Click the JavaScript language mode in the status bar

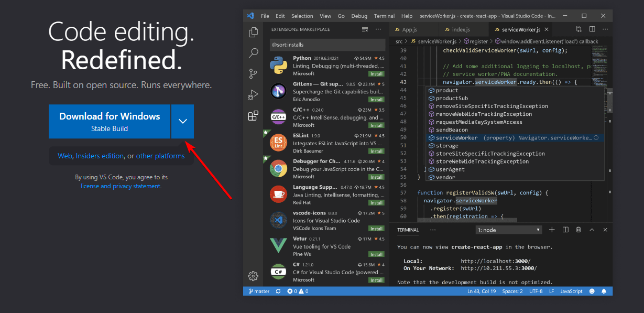pos(571,291)
